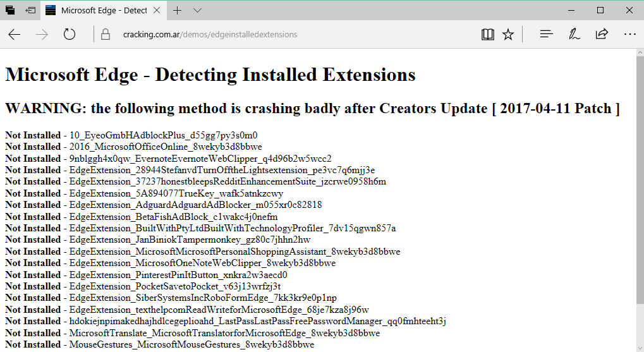Minimize the Edge window

click(571, 10)
